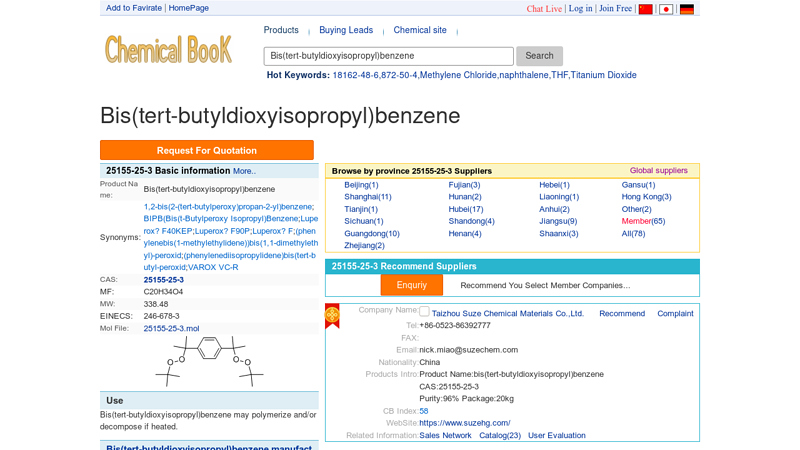Open Sales Network link
Viewport: 800px width, 450px height.
coord(445,436)
